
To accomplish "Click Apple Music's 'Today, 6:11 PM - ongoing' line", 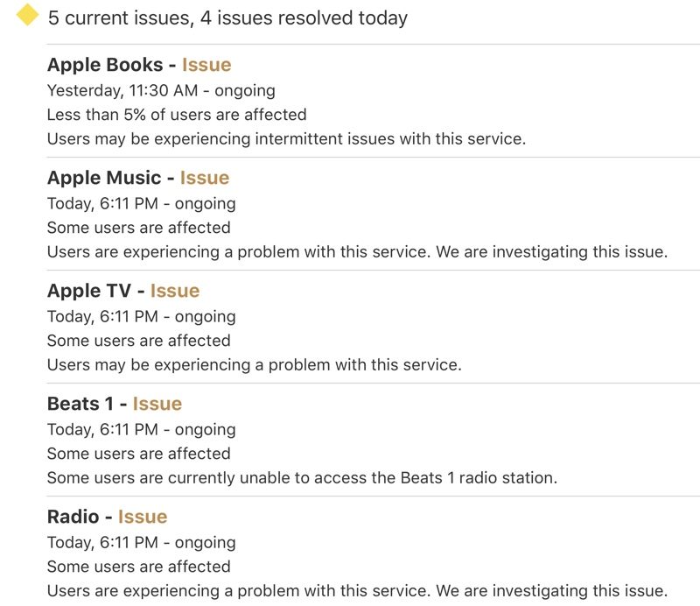I will click(x=142, y=204).
